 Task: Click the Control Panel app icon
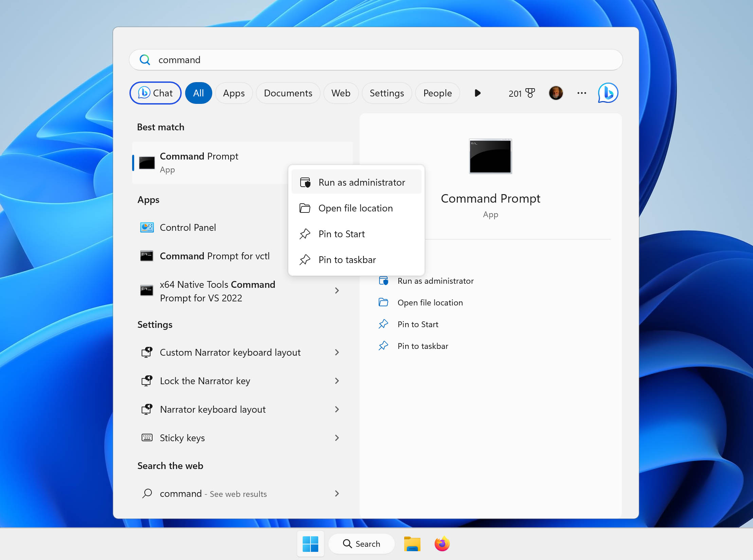[147, 227]
